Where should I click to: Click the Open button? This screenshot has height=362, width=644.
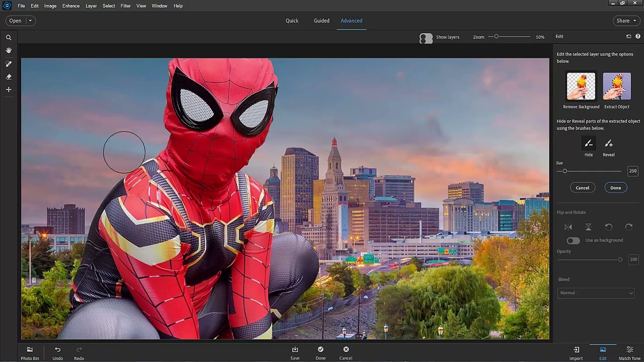[16, 21]
